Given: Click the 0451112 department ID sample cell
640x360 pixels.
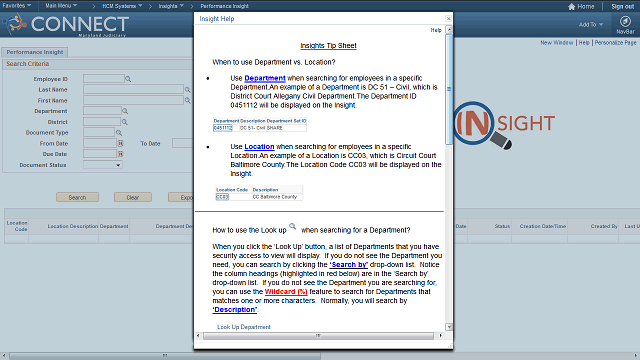Looking at the screenshot, I should [x=222, y=128].
